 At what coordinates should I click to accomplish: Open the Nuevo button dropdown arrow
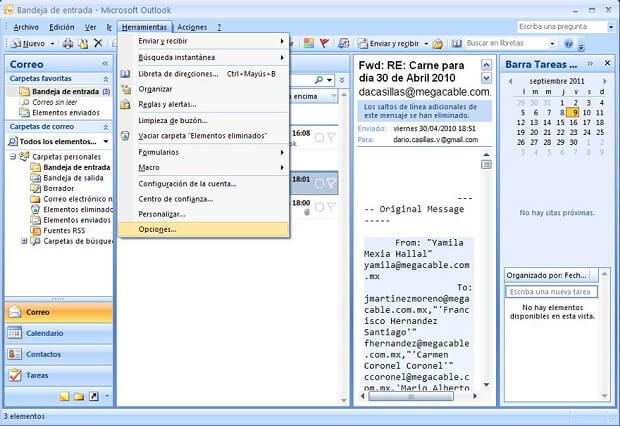click(52, 44)
